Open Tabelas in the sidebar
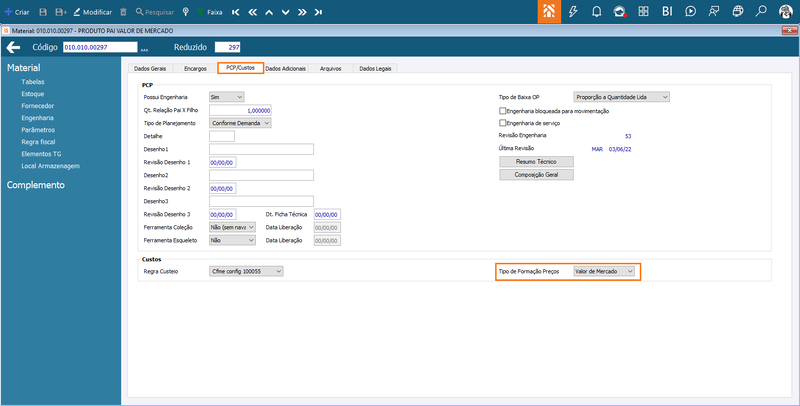The width and height of the screenshot is (800, 406). 33,82
